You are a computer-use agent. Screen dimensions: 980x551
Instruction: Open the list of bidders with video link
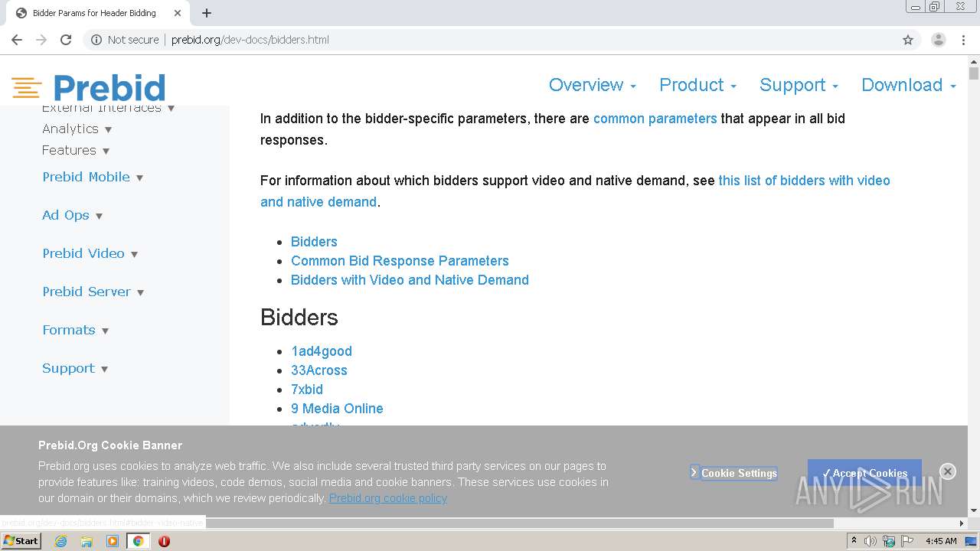tap(804, 181)
